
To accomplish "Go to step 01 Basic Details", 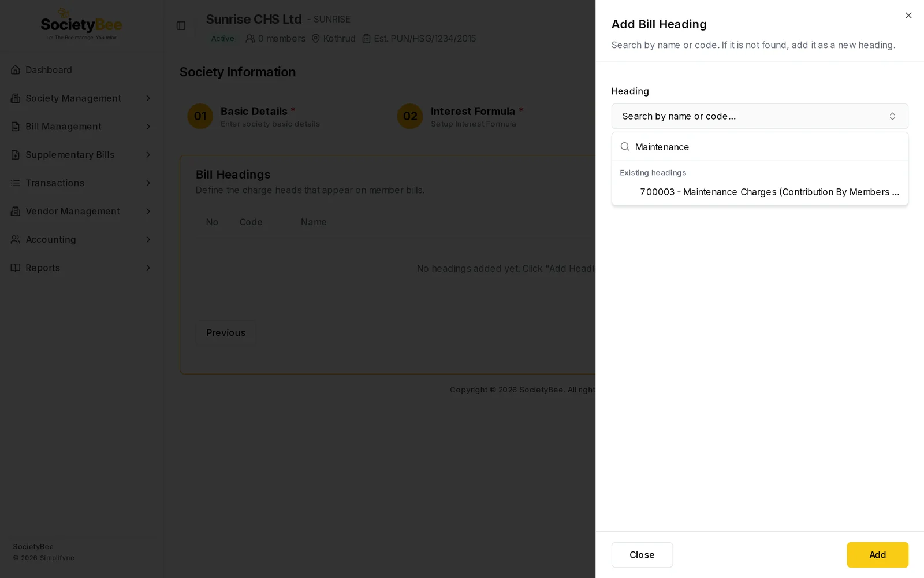I will 254,116.
